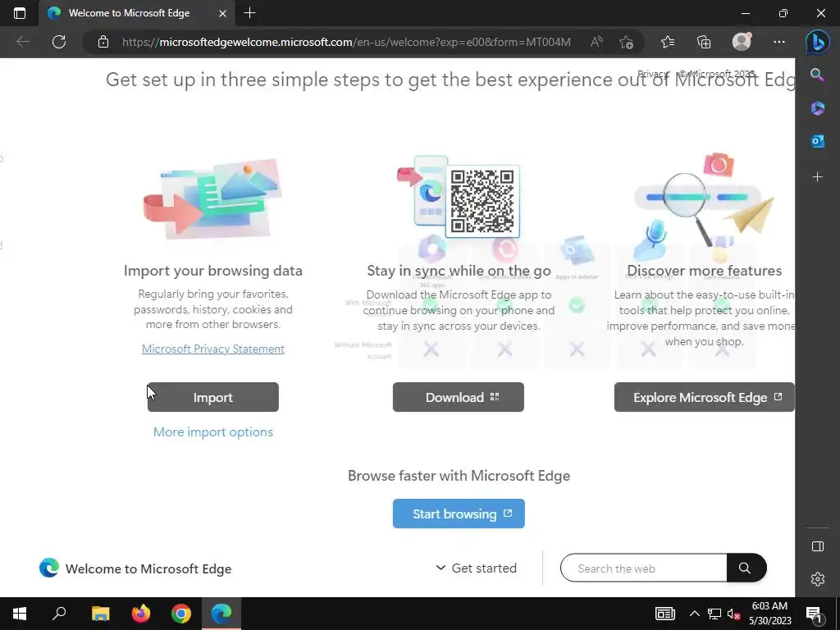Click the Browse faster with Microsoft Edge text
The height and width of the screenshot is (630, 840).
tap(459, 476)
